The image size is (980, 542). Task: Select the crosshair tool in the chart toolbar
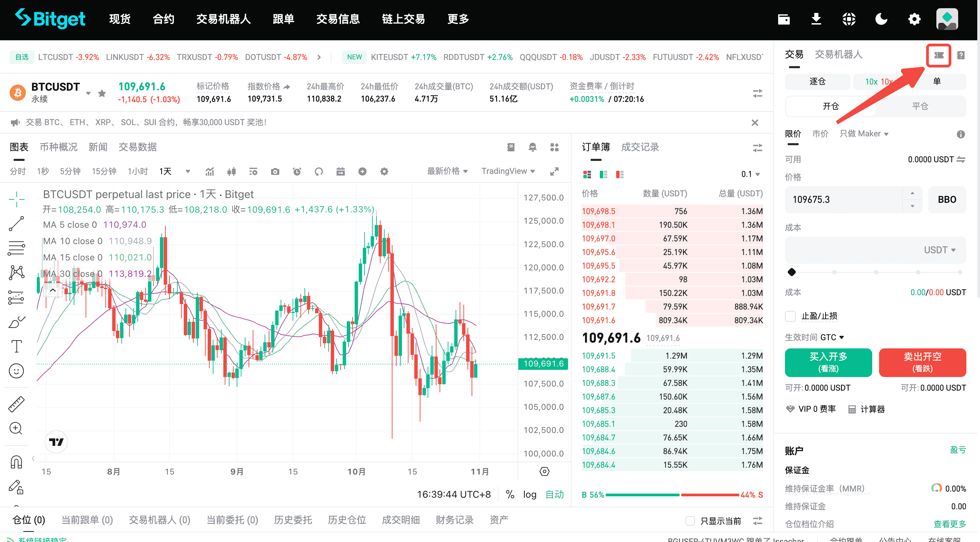pos(17,199)
